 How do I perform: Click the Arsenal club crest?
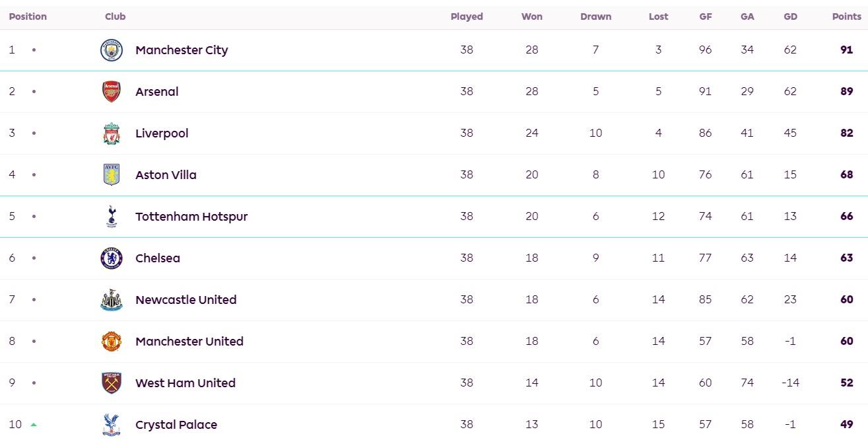(x=112, y=92)
